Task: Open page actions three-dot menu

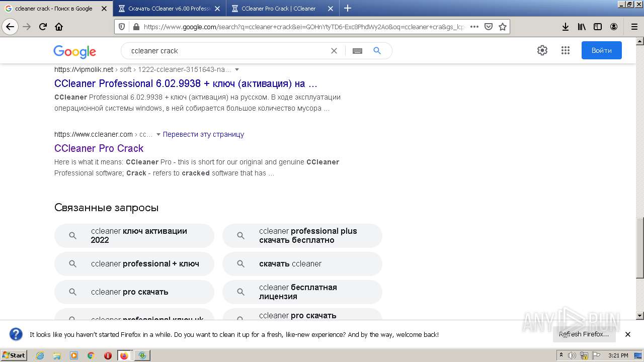Action: (474, 27)
